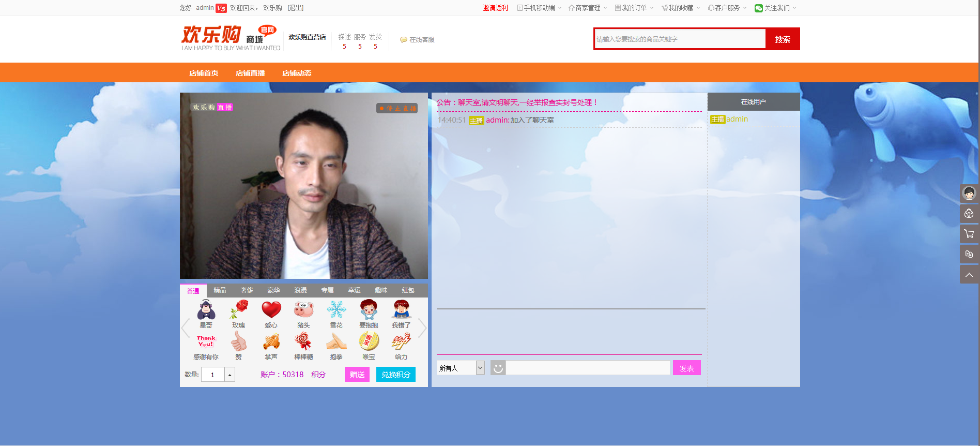Expand the 商家管理 dropdown menu

[588, 8]
